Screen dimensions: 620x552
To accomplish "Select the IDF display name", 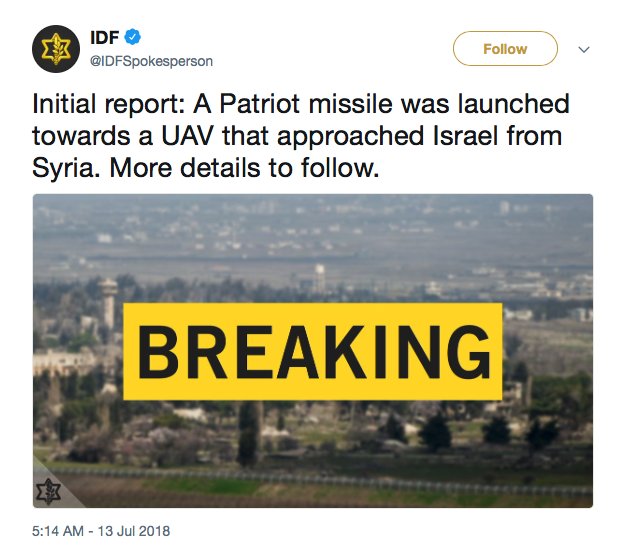I will coord(104,37).
